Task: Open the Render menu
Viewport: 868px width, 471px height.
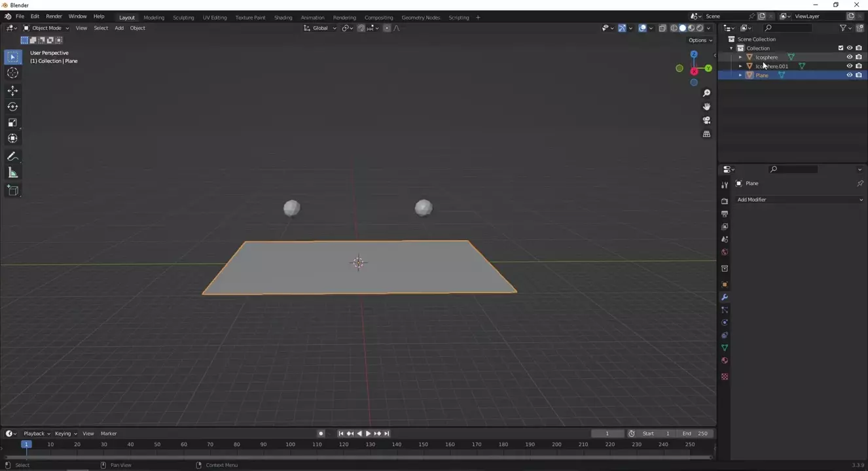Action: click(54, 16)
